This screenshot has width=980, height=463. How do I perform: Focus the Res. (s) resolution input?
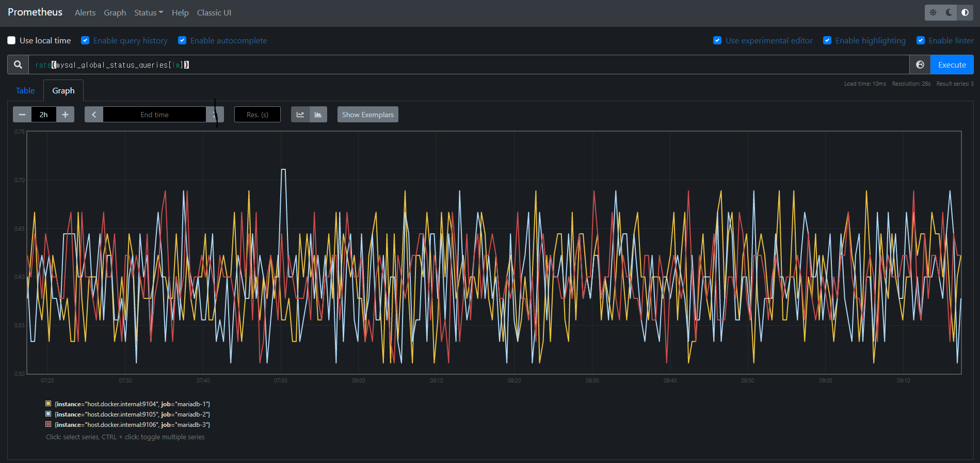pos(257,115)
